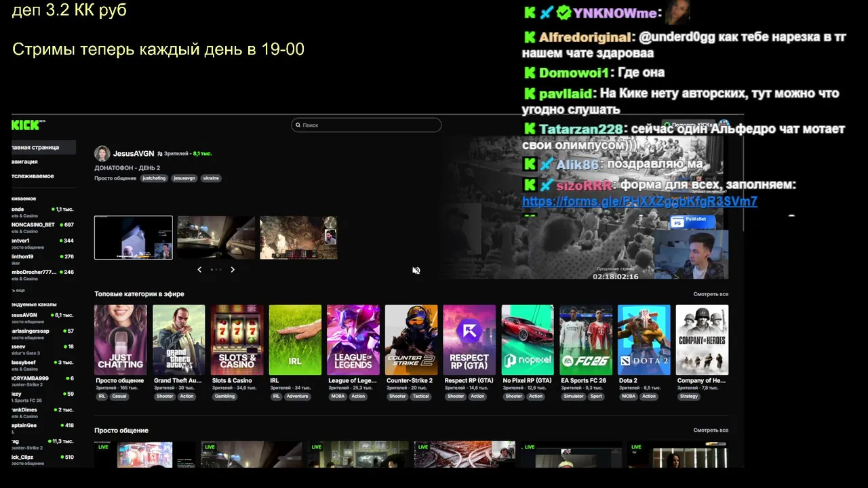Open FrankDimes channel in sidebar

pyautogui.click(x=43, y=411)
